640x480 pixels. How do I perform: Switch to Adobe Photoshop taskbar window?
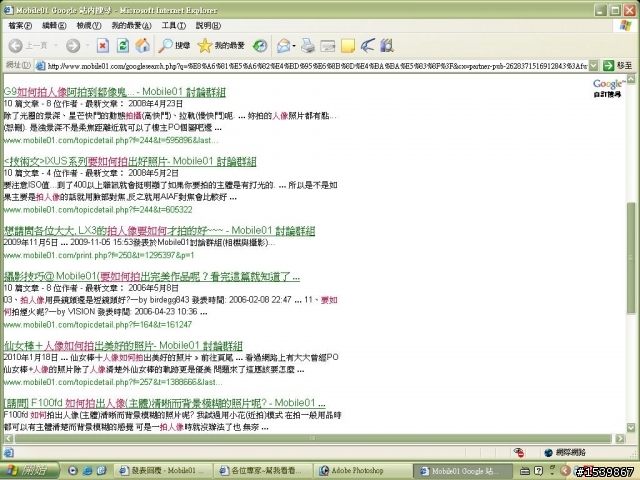(363, 471)
